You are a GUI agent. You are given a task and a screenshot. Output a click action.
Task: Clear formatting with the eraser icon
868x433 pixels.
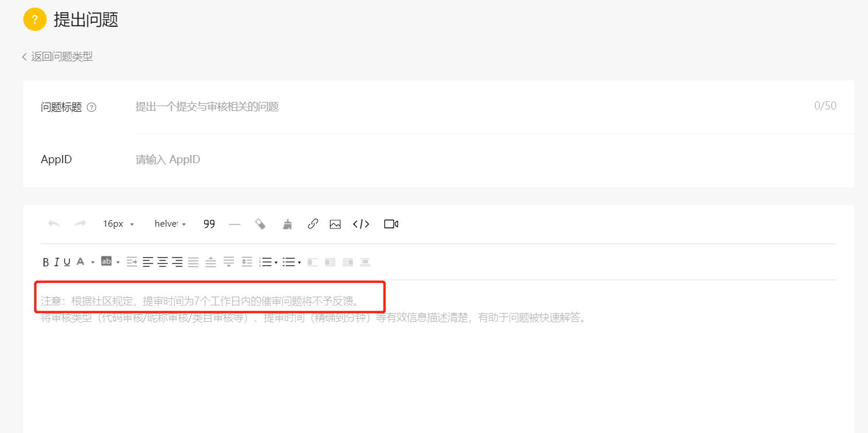[261, 224]
